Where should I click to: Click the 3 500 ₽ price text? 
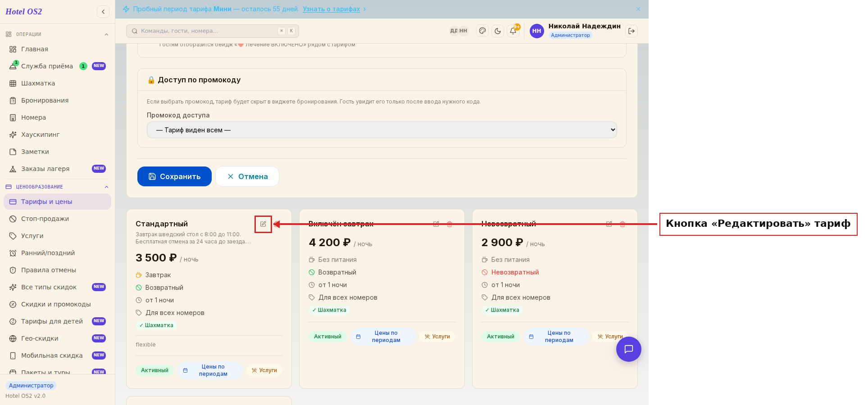156,258
